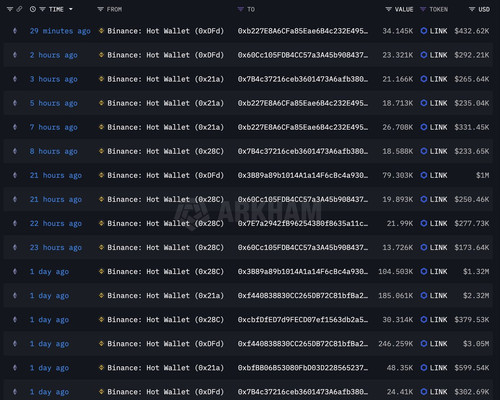Open the TO column filter funnel
This screenshot has width=500, height=400.
[x=240, y=9]
